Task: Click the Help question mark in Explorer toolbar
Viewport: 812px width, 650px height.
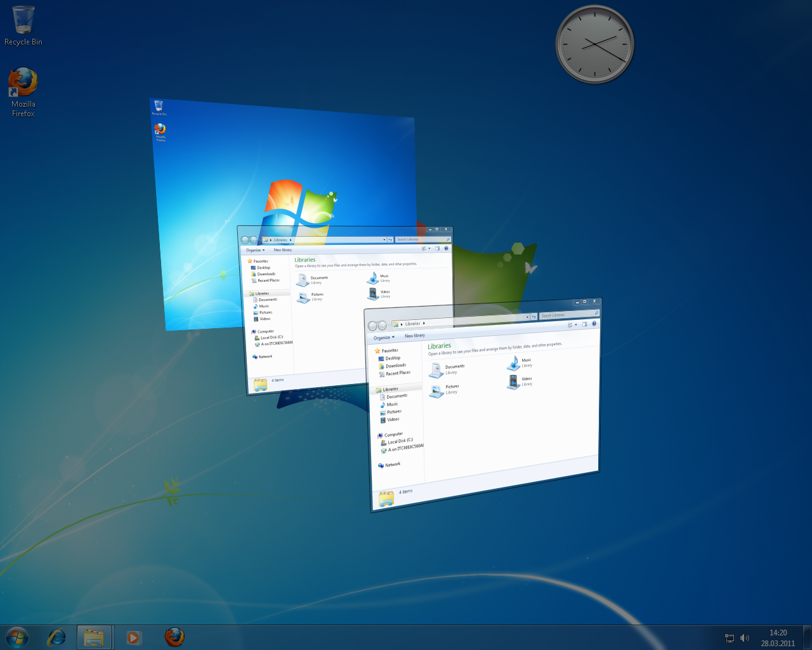Action: (593, 324)
